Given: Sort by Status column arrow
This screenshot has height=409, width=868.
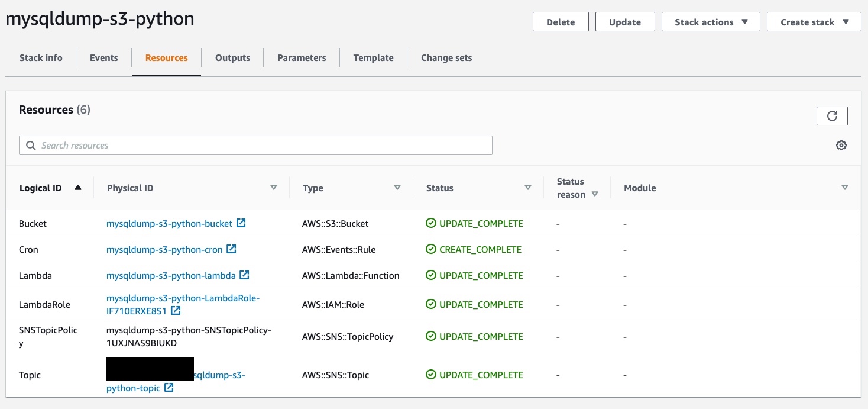Looking at the screenshot, I should (x=528, y=188).
